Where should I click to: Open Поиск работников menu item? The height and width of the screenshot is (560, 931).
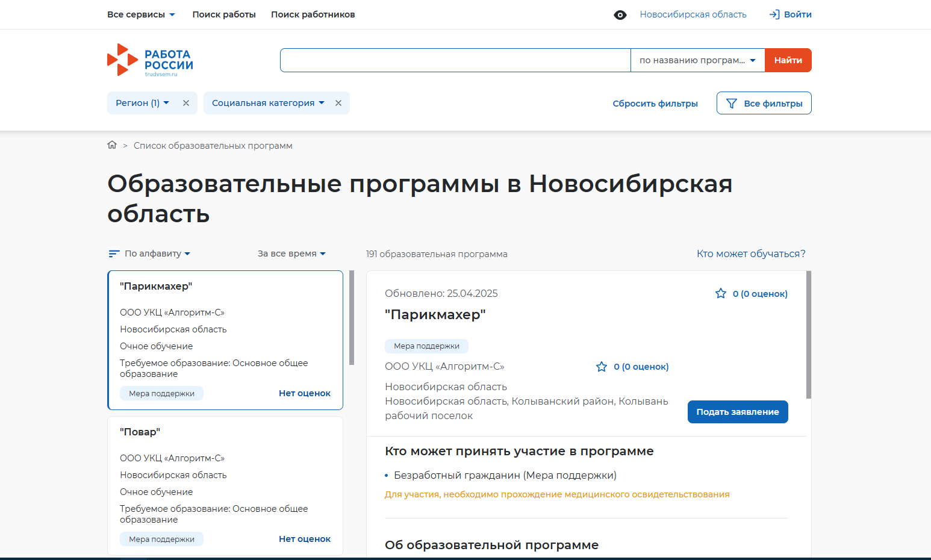pos(313,14)
